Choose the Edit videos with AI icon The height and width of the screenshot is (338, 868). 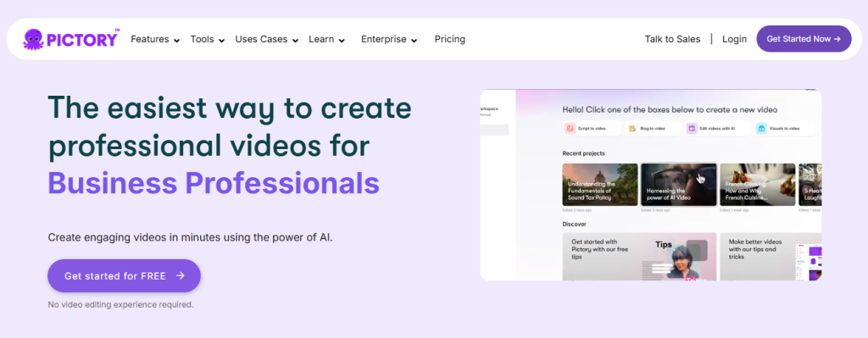(x=692, y=129)
